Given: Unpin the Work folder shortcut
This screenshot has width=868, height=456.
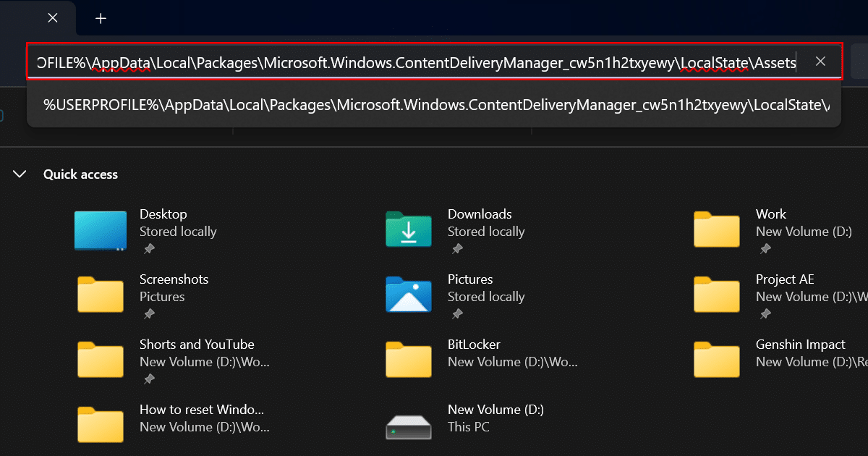Looking at the screenshot, I should 765,248.
